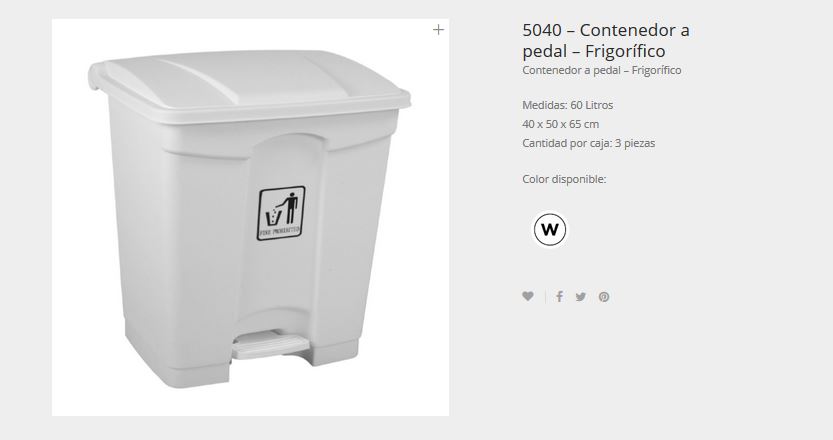Screen dimensions: 833x440
Task: Share product on Facebook
Action: 559,297
